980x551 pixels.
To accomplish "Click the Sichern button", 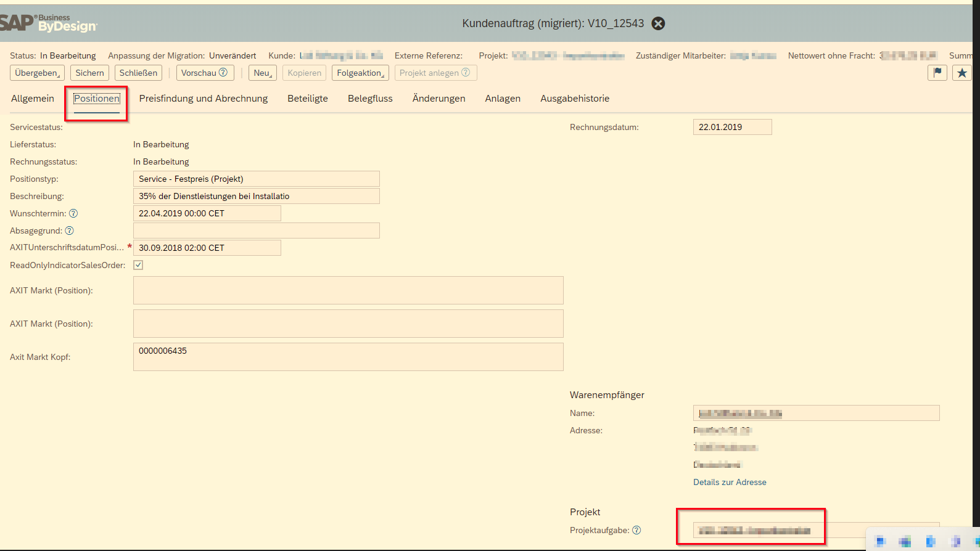I will (90, 73).
